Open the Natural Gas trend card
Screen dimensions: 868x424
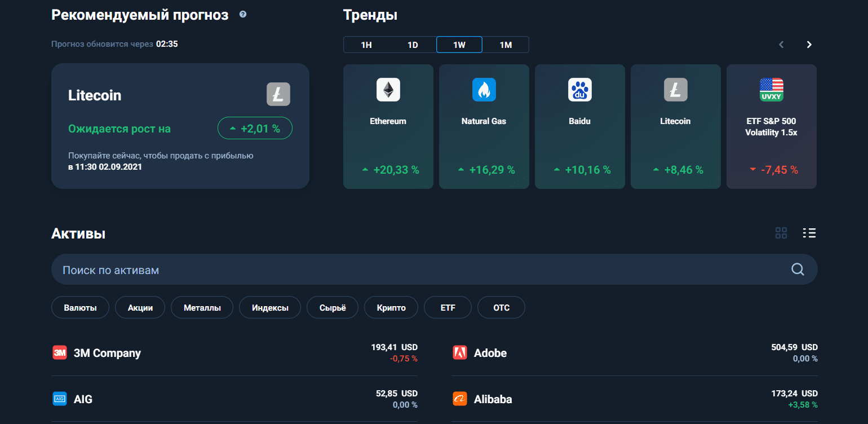click(x=484, y=126)
